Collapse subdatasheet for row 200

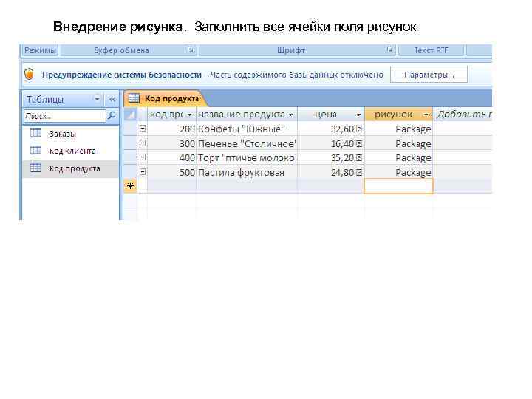click(x=143, y=129)
